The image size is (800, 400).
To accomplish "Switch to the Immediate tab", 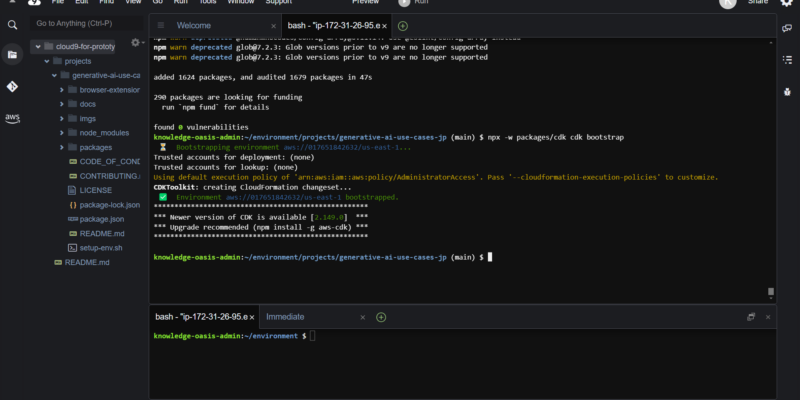I will pos(285,317).
